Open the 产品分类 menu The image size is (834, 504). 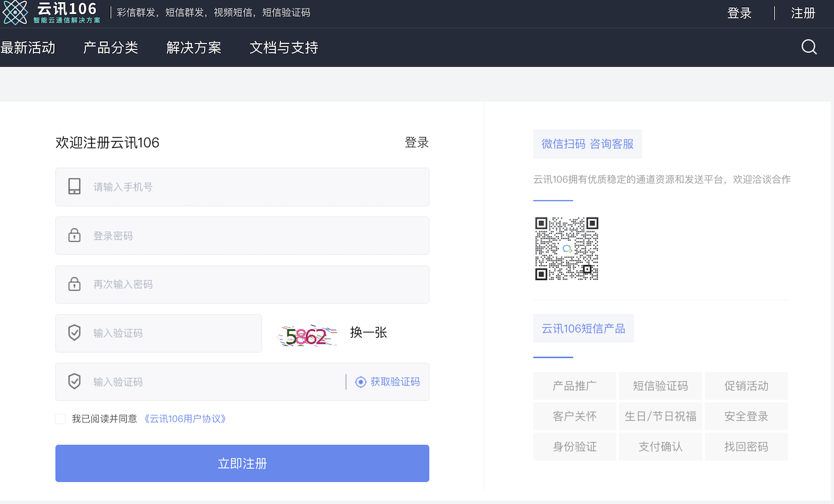click(x=111, y=48)
